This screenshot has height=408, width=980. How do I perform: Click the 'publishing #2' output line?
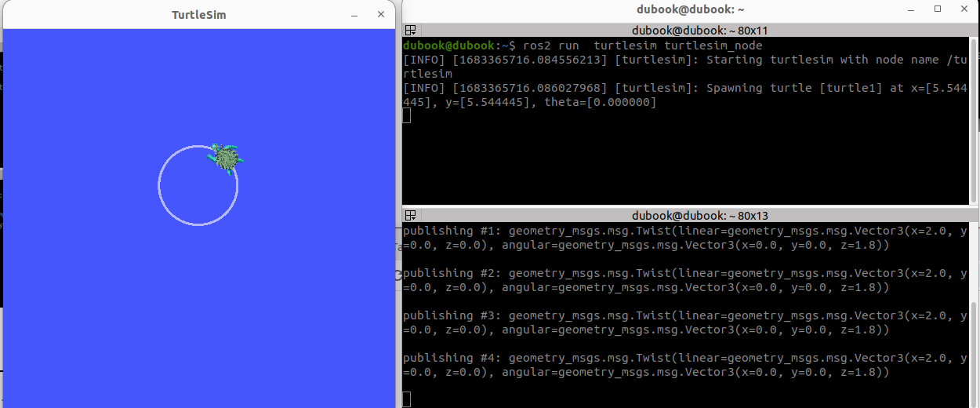(x=685, y=280)
